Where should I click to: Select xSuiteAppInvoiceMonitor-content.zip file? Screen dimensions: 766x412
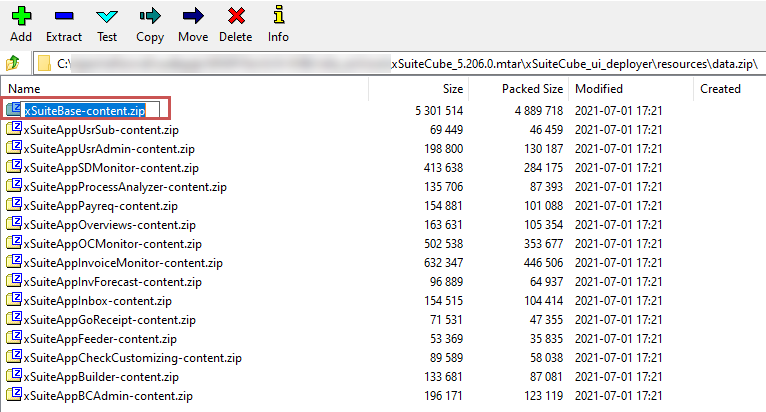123,263
